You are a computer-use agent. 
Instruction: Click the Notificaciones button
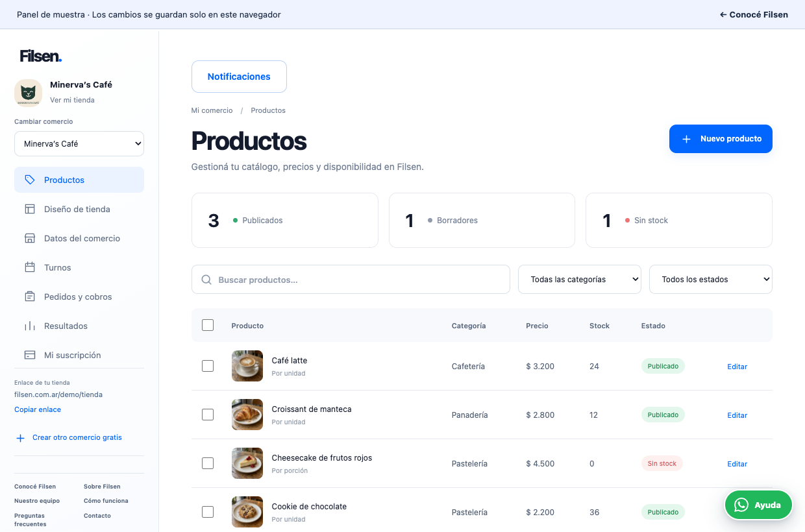(239, 77)
